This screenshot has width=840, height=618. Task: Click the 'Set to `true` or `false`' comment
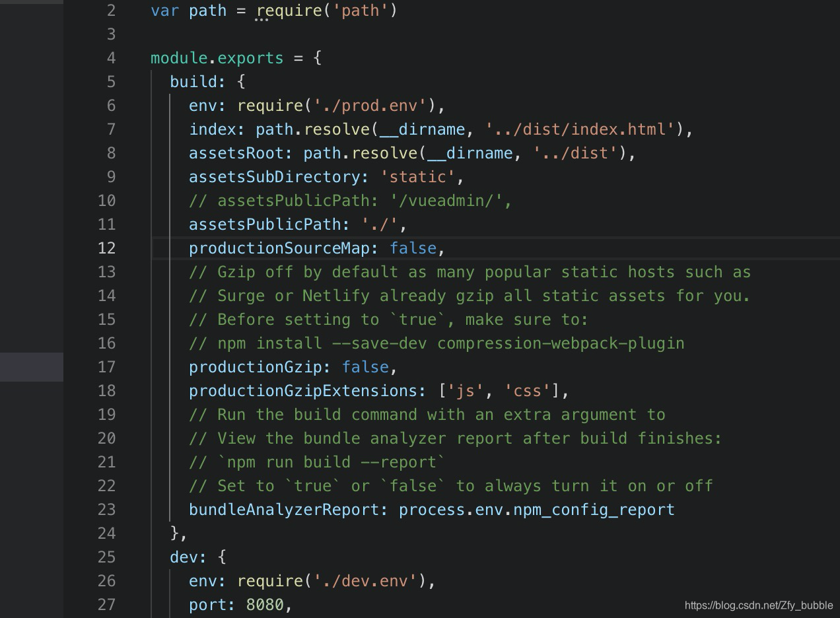(x=450, y=486)
